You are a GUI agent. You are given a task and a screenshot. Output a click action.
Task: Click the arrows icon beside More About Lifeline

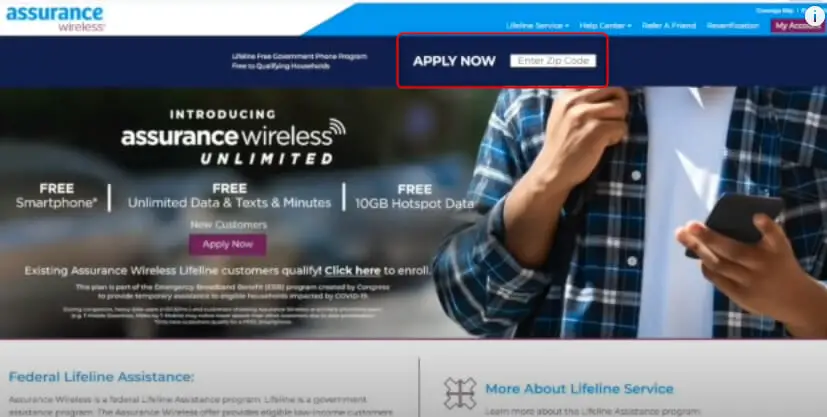[460, 393]
